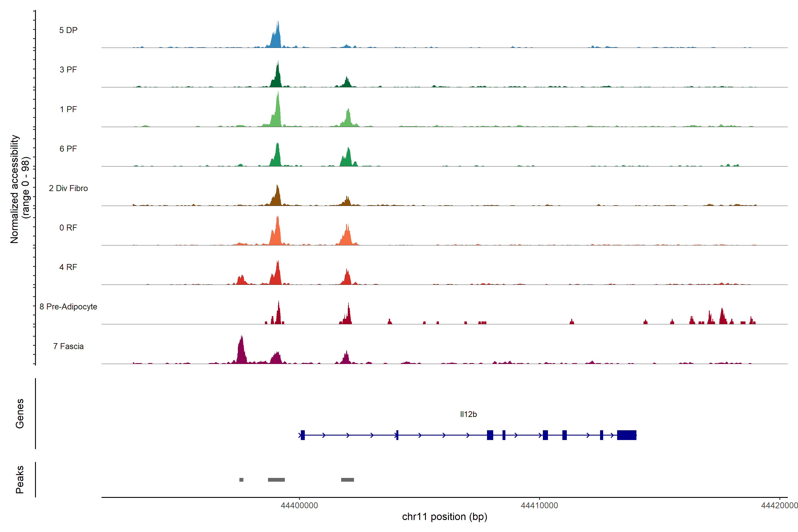The width and height of the screenshot is (798, 532).
Task: Click the 6 PF track label
Action: pos(68,149)
